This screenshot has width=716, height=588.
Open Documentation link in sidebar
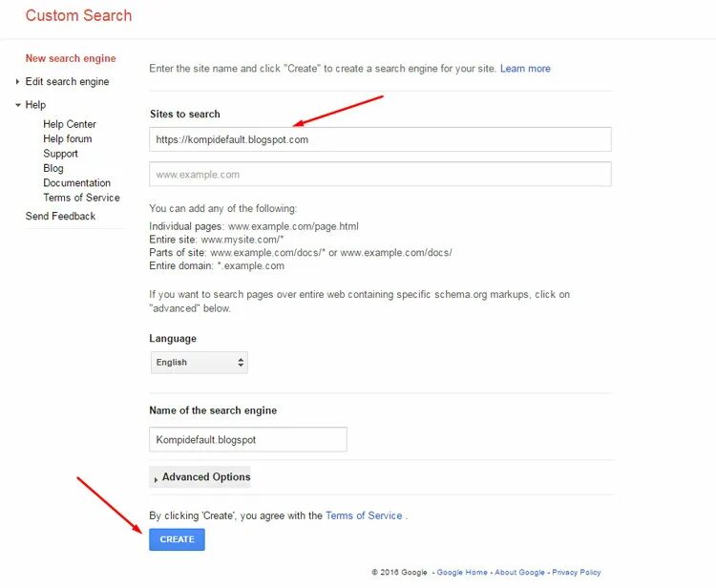tap(76, 182)
